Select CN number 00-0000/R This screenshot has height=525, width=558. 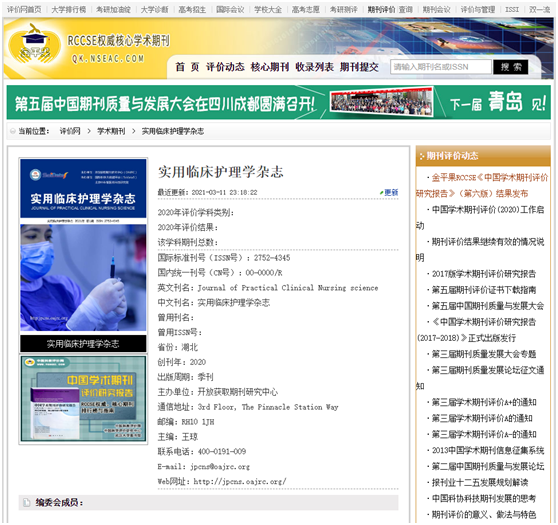coord(264,273)
